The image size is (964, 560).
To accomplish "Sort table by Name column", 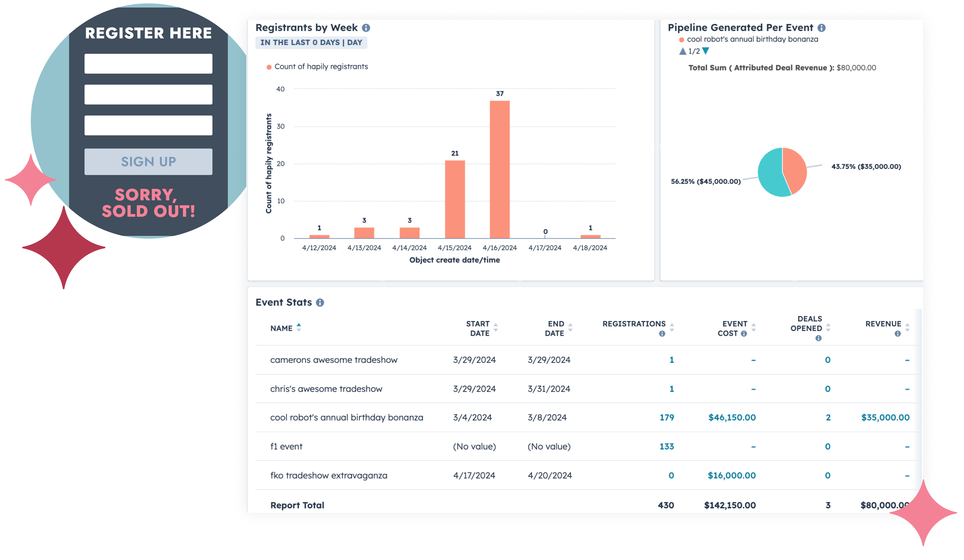I will [x=299, y=328].
